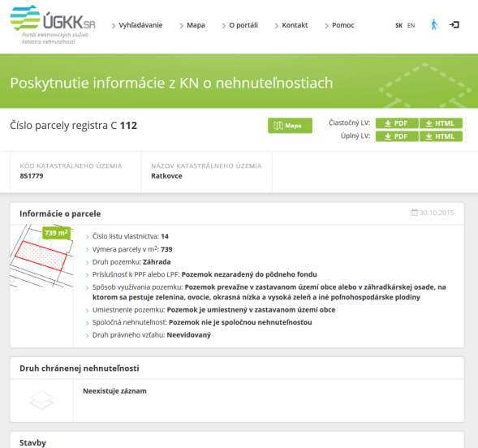The image size is (478, 448).
Task: Switch language to EN
Action: [x=411, y=26]
